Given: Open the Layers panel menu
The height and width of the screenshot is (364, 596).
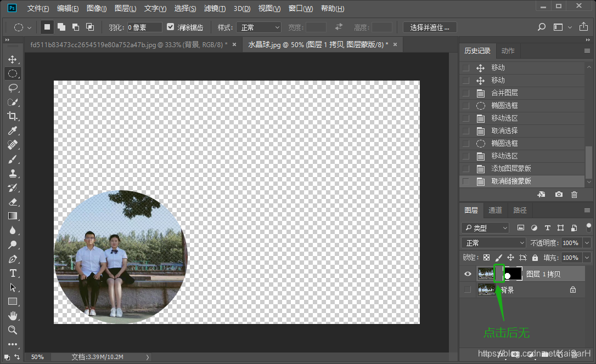Looking at the screenshot, I should tap(587, 211).
